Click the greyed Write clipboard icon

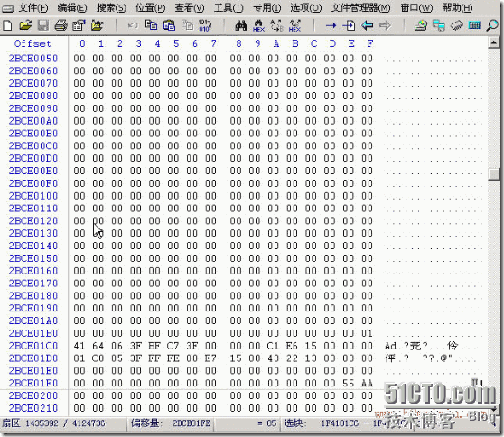(x=187, y=25)
